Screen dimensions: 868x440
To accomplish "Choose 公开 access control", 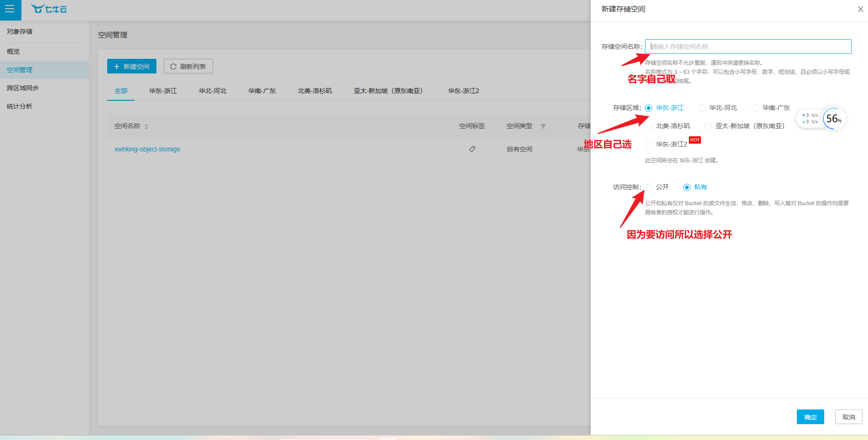I will pyautogui.click(x=649, y=187).
